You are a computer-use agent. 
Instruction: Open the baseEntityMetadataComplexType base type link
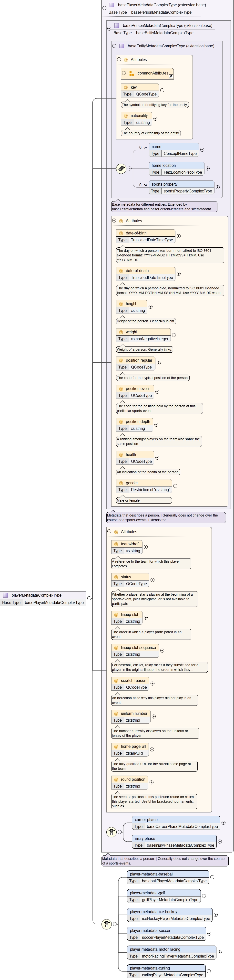coord(164,33)
